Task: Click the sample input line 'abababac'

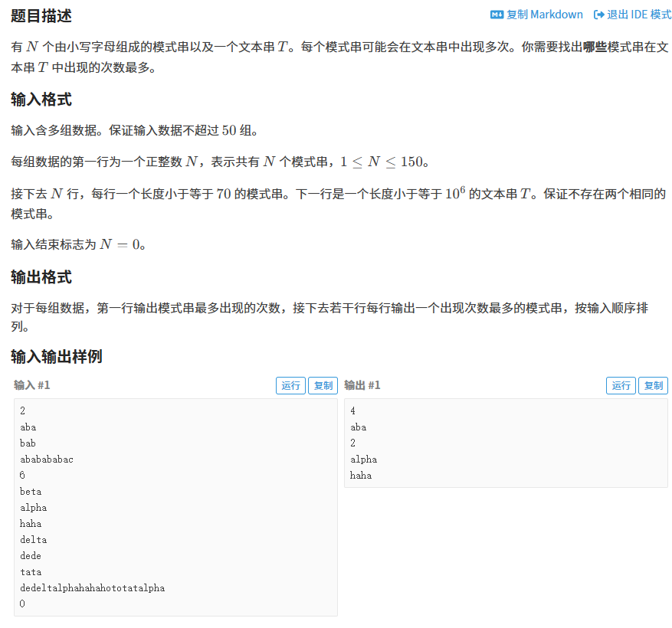Action: 47,460
